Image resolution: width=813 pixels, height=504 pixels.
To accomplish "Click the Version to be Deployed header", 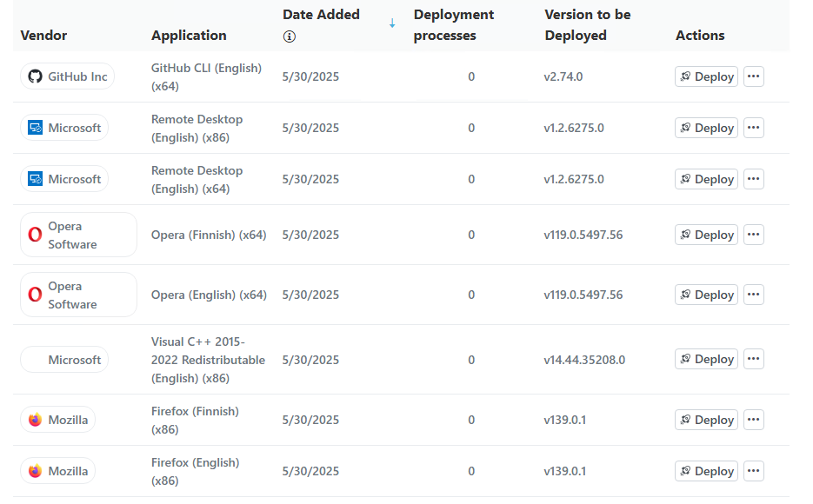I will tap(588, 25).
